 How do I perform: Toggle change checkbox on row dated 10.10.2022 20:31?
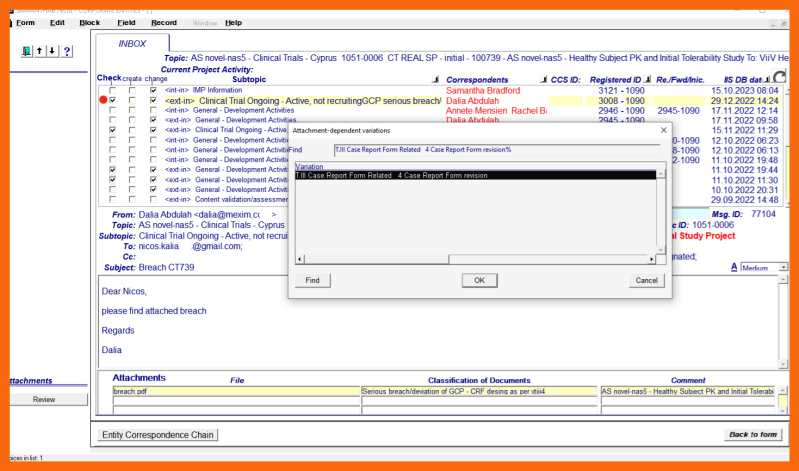click(x=153, y=190)
